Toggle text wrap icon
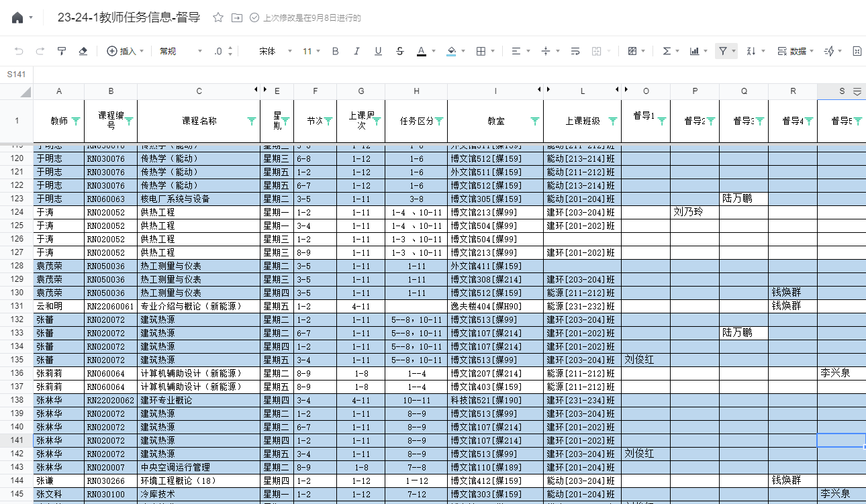The width and height of the screenshot is (866, 504). tap(575, 51)
